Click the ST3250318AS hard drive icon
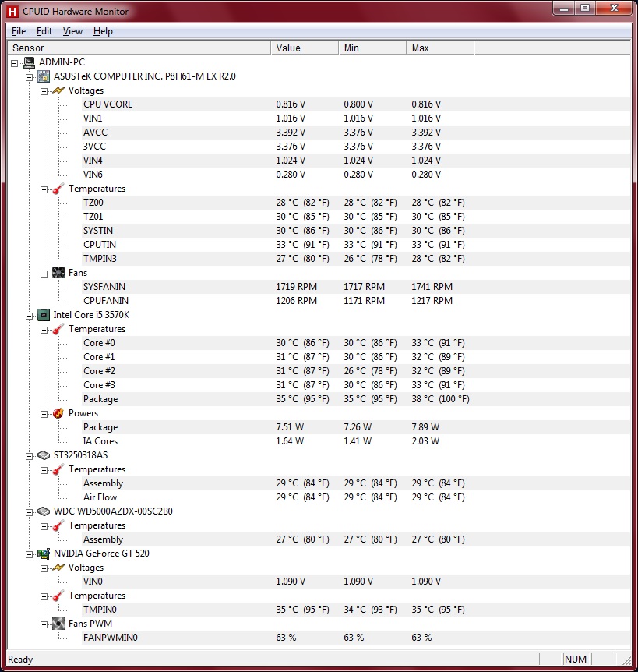This screenshot has height=672, width=638. (44, 455)
